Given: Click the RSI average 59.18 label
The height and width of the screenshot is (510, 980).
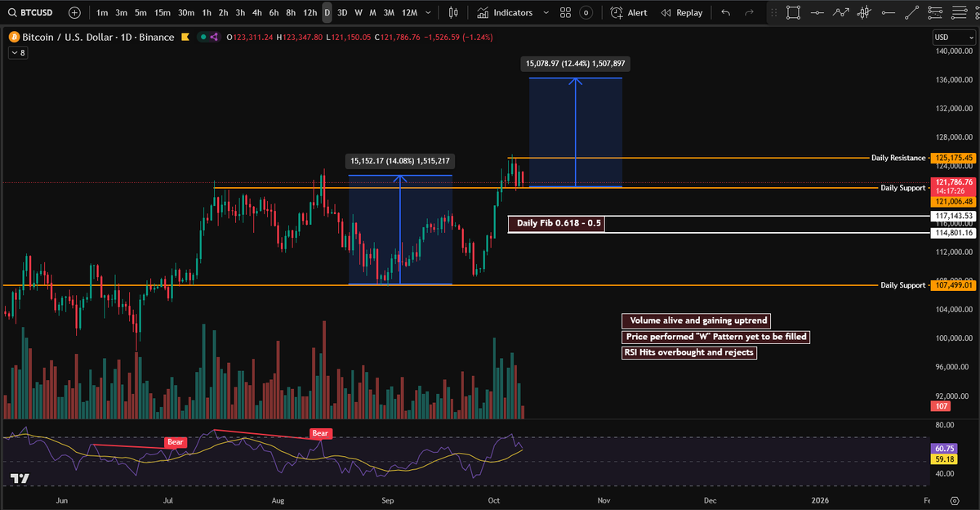Looking at the screenshot, I should (x=942, y=459).
